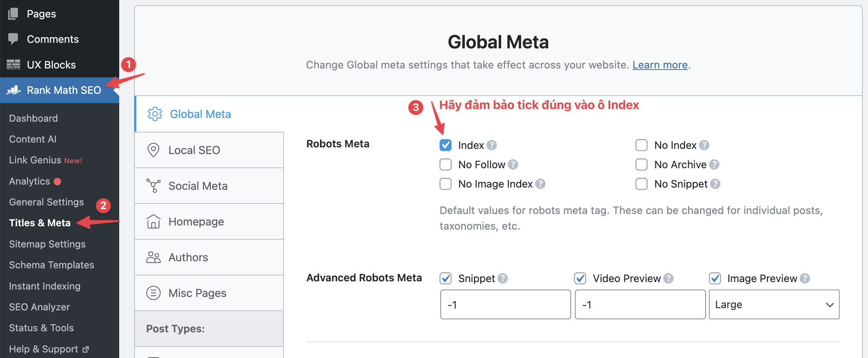Enable the No Index checkbox
The height and width of the screenshot is (358, 868).
click(641, 145)
